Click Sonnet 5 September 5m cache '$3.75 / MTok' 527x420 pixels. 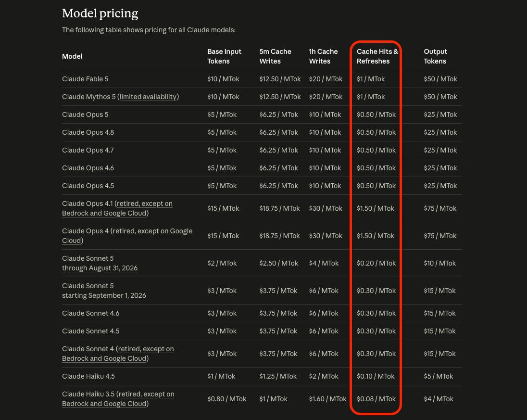pyautogui.click(x=278, y=291)
